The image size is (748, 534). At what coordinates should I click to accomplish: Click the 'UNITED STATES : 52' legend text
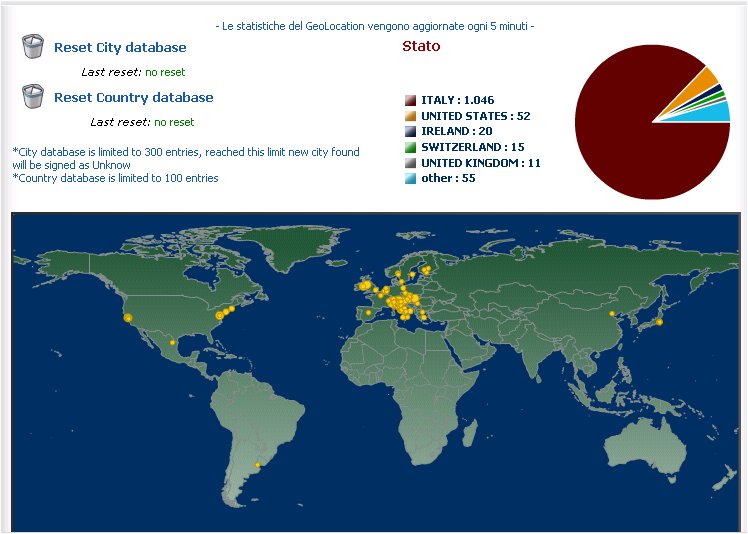[x=476, y=116]
